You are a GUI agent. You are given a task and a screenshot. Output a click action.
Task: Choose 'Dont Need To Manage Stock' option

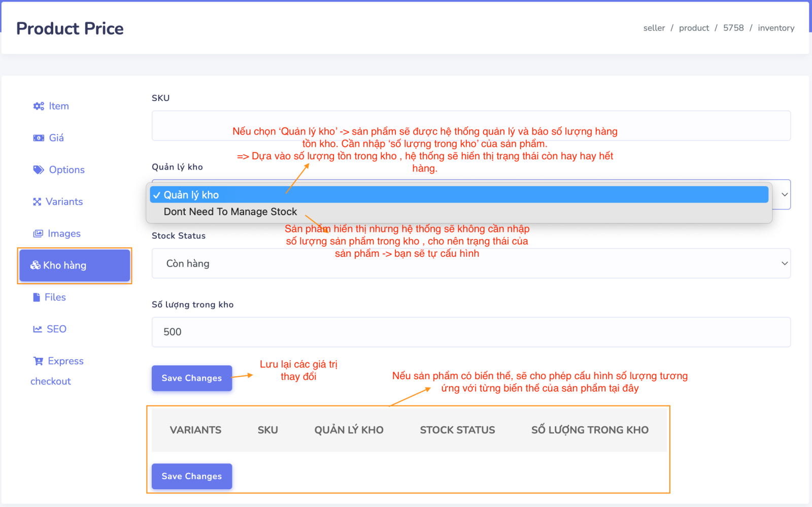click(230, 212)
